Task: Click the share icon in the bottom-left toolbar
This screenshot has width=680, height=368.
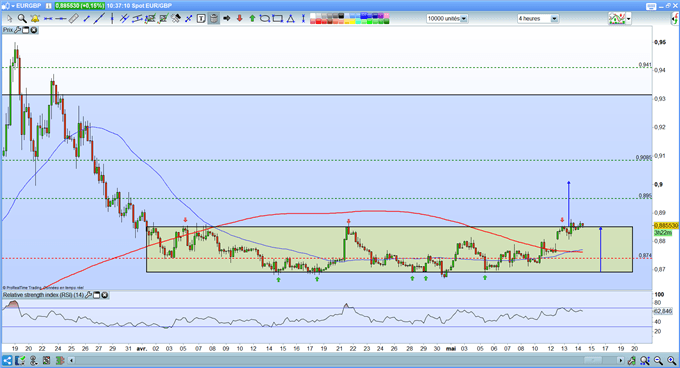Action: [x=7, y=360]
